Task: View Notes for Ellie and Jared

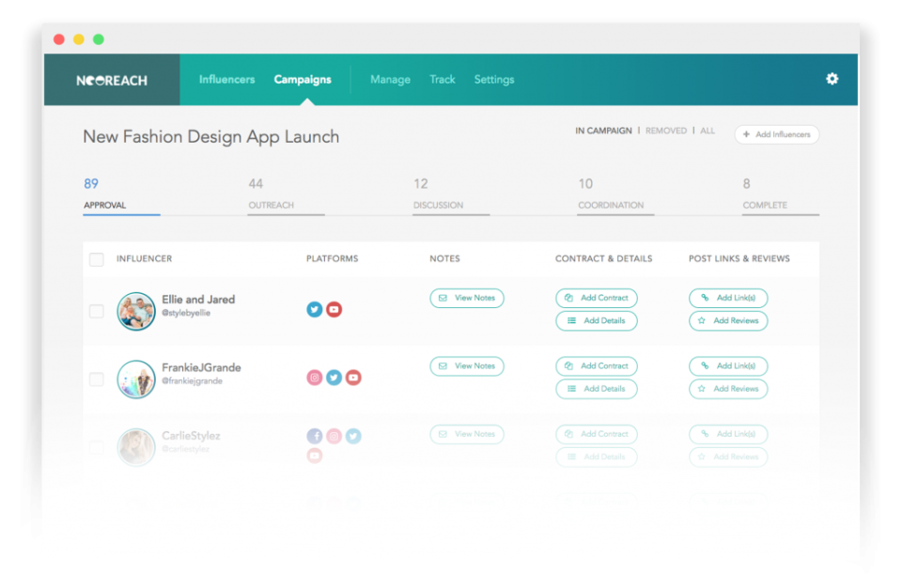Action: click(467, 298)
